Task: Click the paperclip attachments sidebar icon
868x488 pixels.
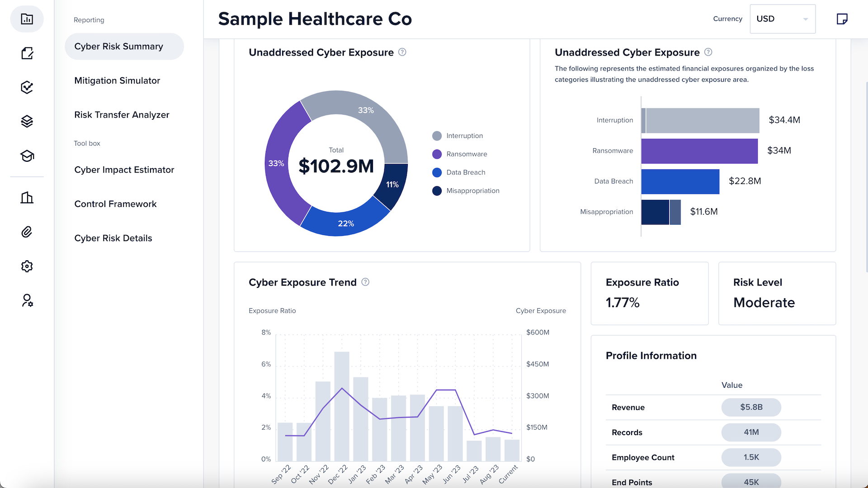Action: coord(27,232)
